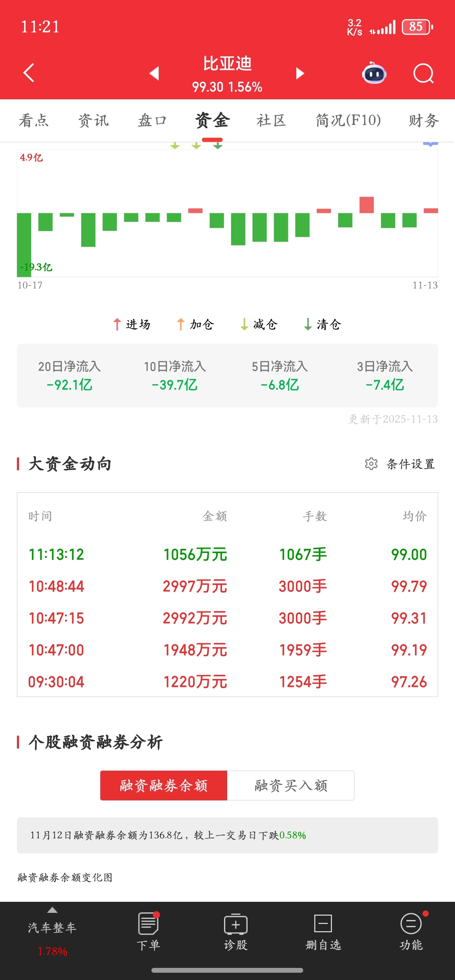Select 融资融券余额 toggle option
The width and height of the screenshot is (455, 980).
coord(164,785)
